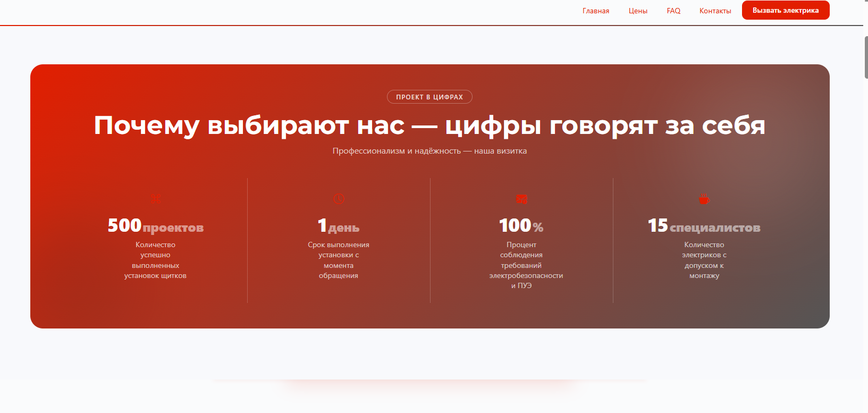This screenshot has width=868, height=413.
Task: Select the subtitle Профессионализм и надёжность
Action: (x=429, y=151)
